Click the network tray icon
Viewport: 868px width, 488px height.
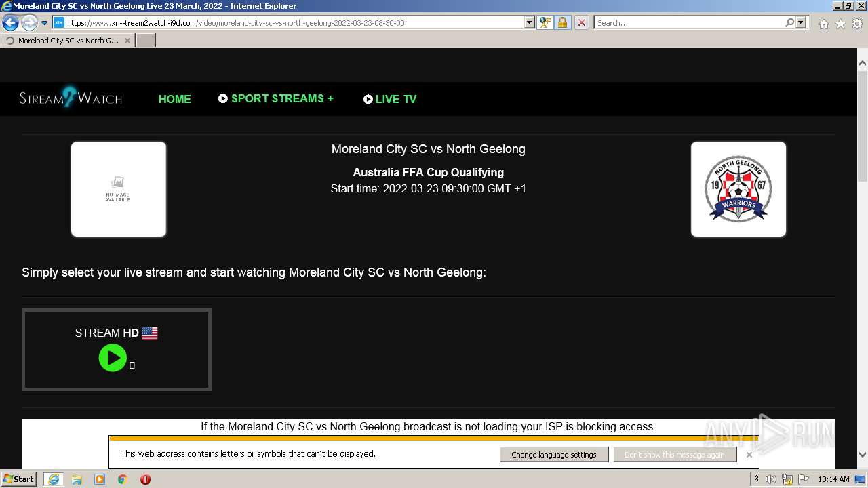(787, 479)
